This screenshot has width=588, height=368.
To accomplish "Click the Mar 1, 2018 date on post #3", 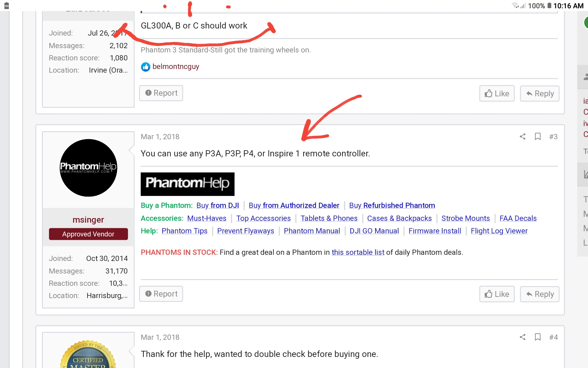I will tap(160, 137).
